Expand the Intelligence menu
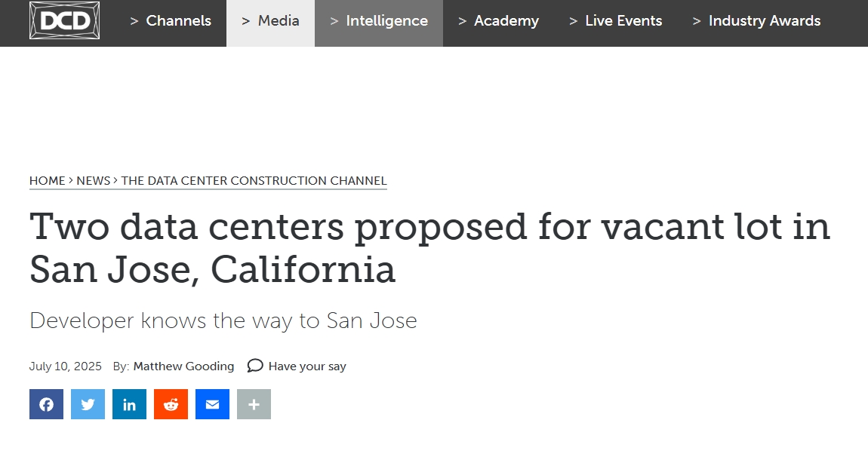Viewport: 868px width, 463px height. tap(379, 21)
